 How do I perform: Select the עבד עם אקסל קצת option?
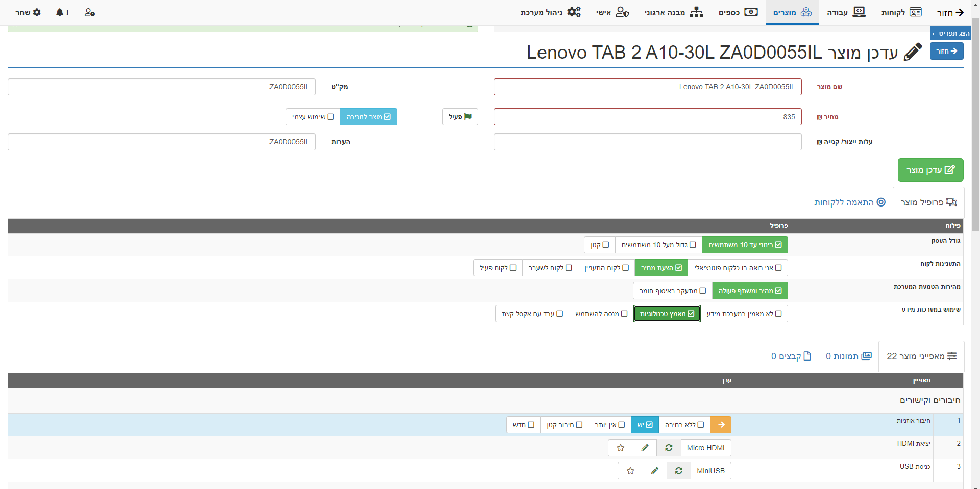point(532,314)
